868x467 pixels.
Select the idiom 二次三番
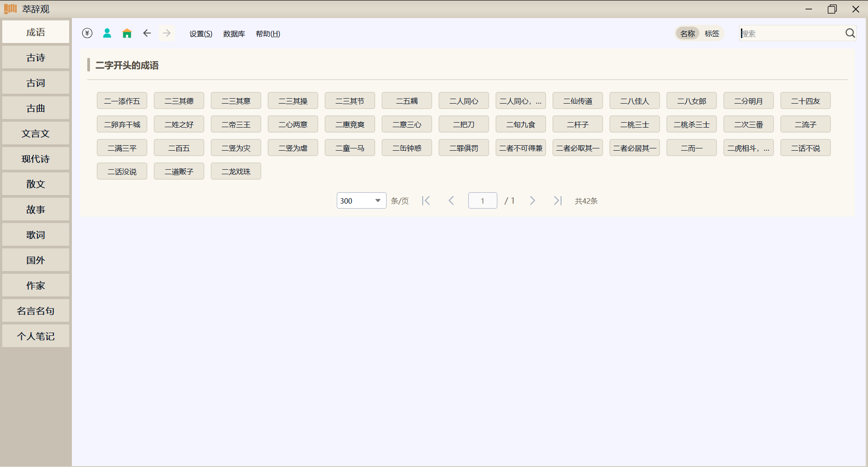pyautogui.click(x=749, y=124)
